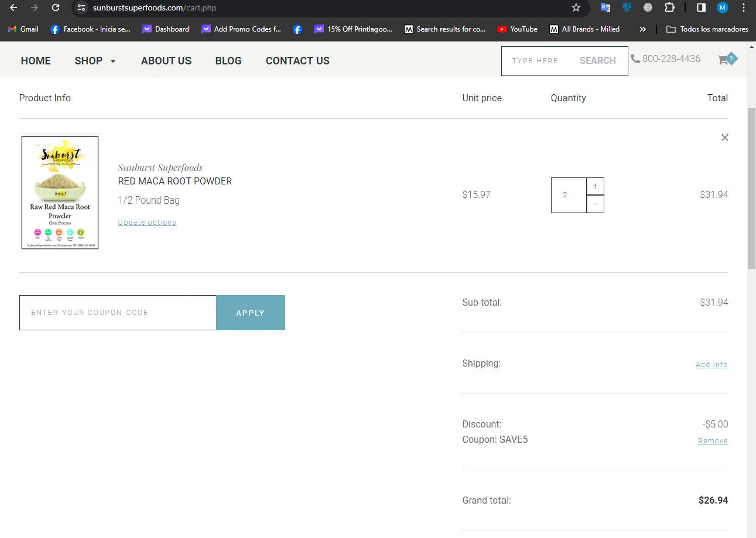Image resolution: width=756 pixels, height=538 pixels.
Task: Open the Todos los marcadores folder
Action: coord(708,29)
